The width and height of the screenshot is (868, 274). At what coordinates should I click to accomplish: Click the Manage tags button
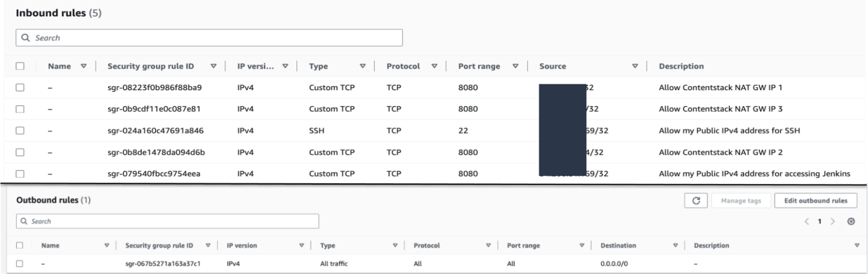741,201
